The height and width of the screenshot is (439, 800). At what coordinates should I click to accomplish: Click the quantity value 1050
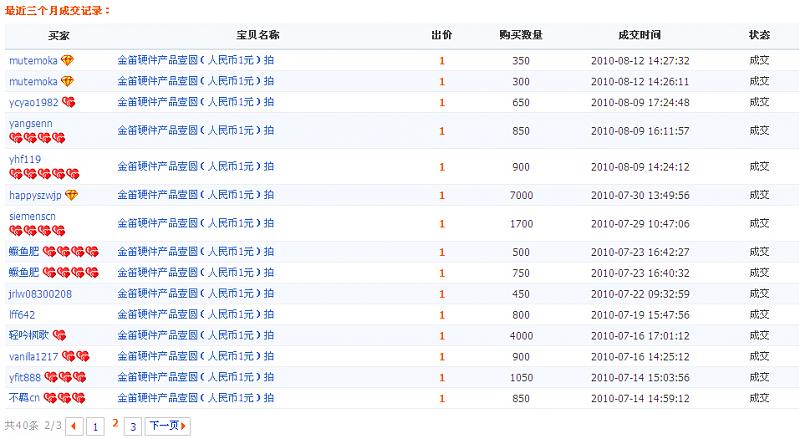[521, 378]
